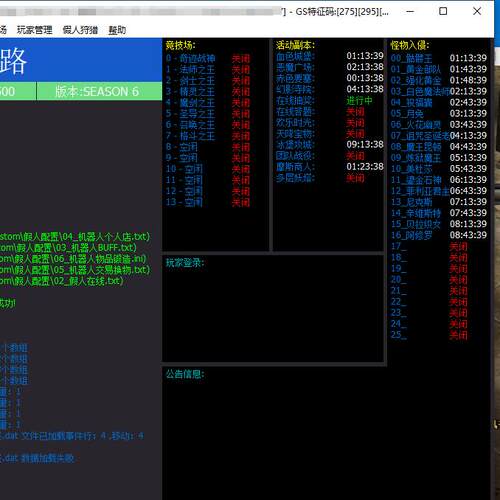Image resolution: width=500 pixels, height=500 pixels.
Task: Click the 08:43:39 invasion timer
Action: [x=468, y=235]
